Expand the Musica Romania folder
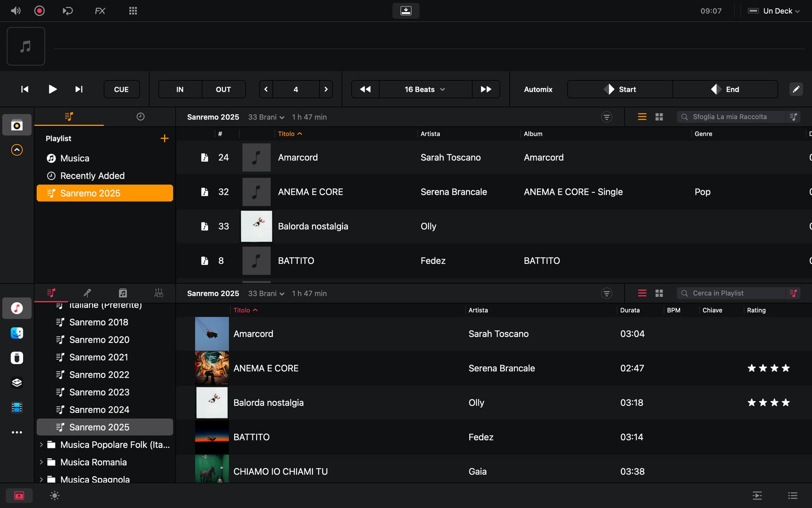Screen dimensions: 812x508 click(41, 462)
